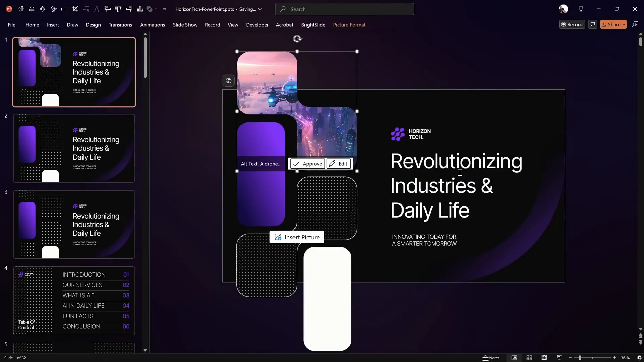644x362 pixels.
Task: Start Slide Show from status bar
Action: click(x=559, y=358)
